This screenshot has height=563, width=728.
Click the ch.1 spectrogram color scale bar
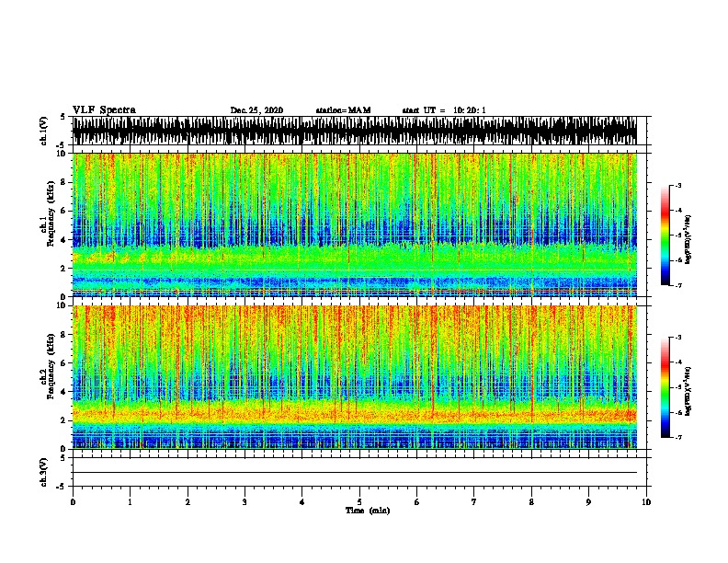tap(665, 236)
